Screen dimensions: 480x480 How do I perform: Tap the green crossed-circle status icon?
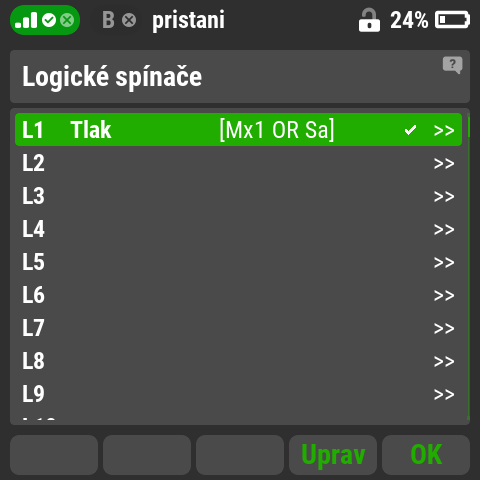click(x=67, y=20)
